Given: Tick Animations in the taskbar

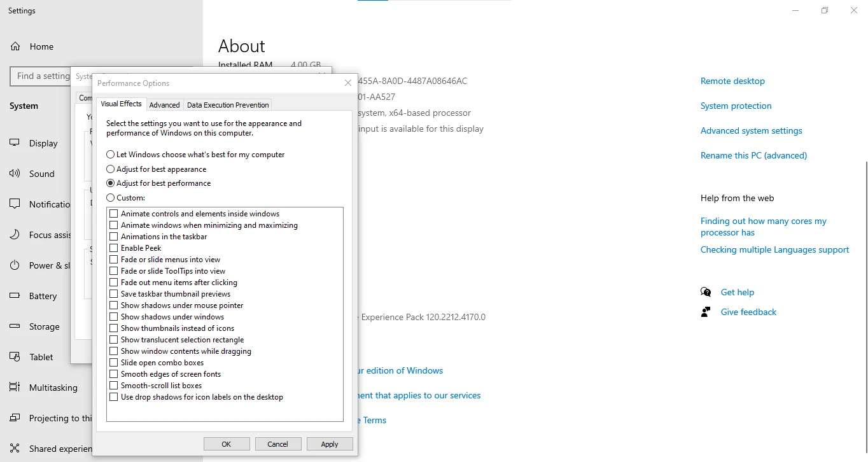Looking at the screenshot, I should pyautogui.click(x=114, y=237).
